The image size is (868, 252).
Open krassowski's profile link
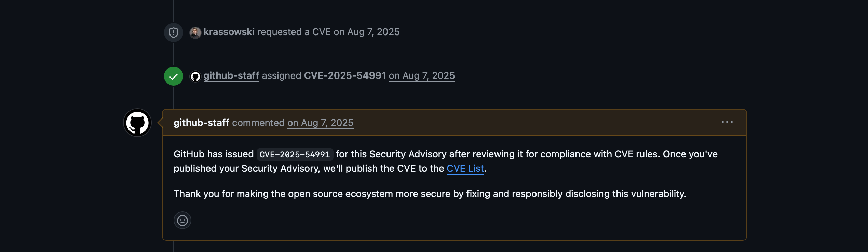pos(229,32)
